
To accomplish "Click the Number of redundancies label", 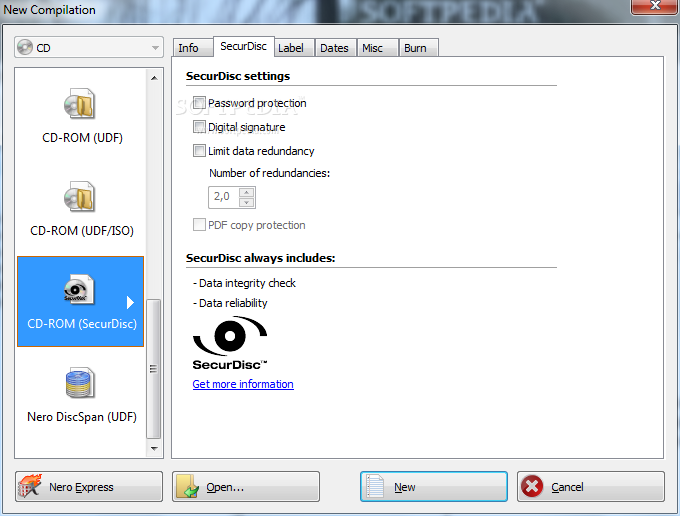I will pyautogui.click(x=269, y=173).
